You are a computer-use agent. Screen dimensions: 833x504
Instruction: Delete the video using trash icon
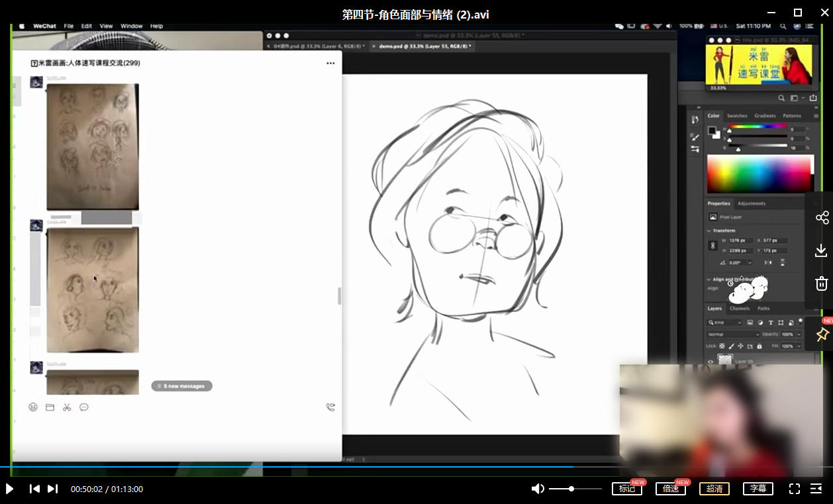(821, 283)
